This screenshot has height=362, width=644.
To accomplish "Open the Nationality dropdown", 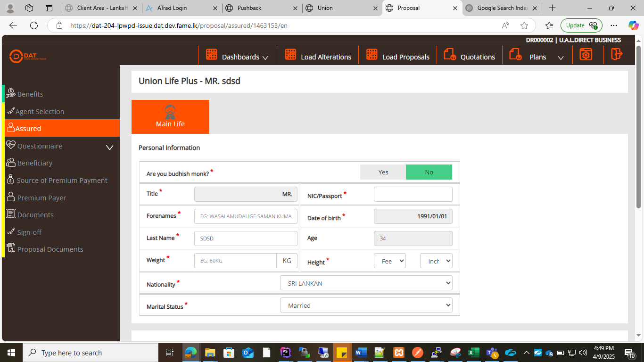I will [x=366, y=283].
